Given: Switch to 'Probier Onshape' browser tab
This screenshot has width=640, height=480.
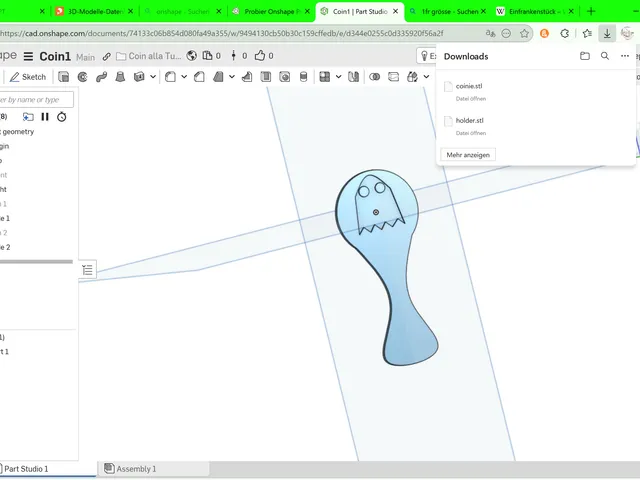Looking at the screenshot, I should [x=273, y=11].
